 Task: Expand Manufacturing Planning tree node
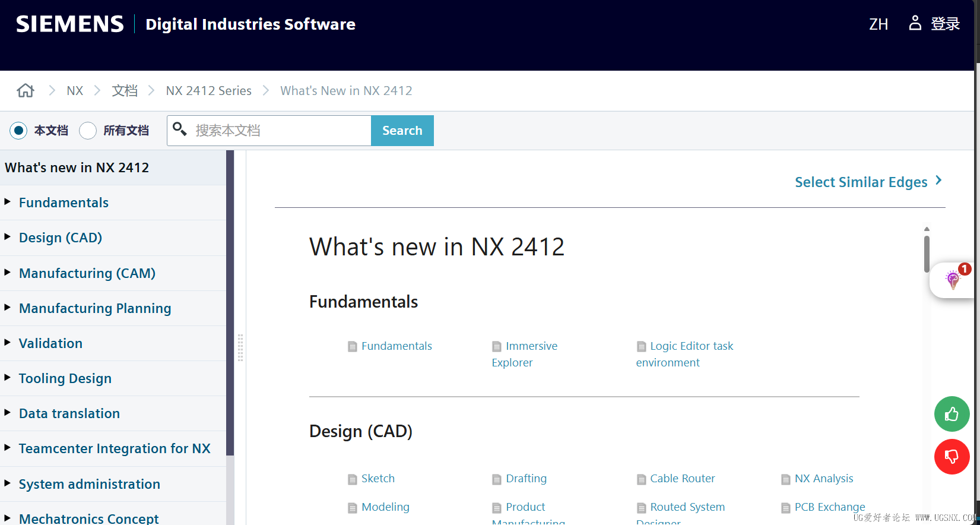pyautogui.click(x=8, y=308)
